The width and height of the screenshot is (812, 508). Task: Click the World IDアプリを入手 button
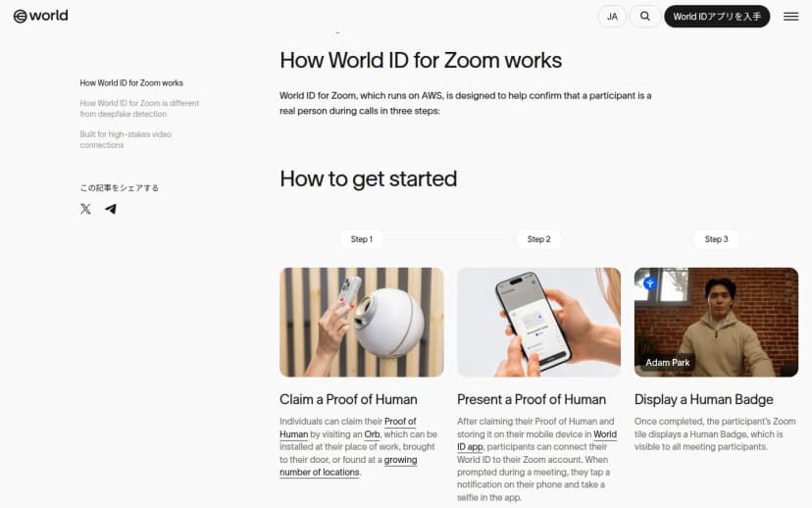coord(717,16)
